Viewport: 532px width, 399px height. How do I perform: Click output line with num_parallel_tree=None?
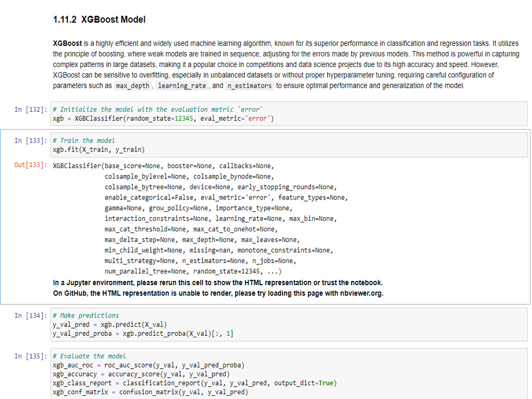[193, 271]
